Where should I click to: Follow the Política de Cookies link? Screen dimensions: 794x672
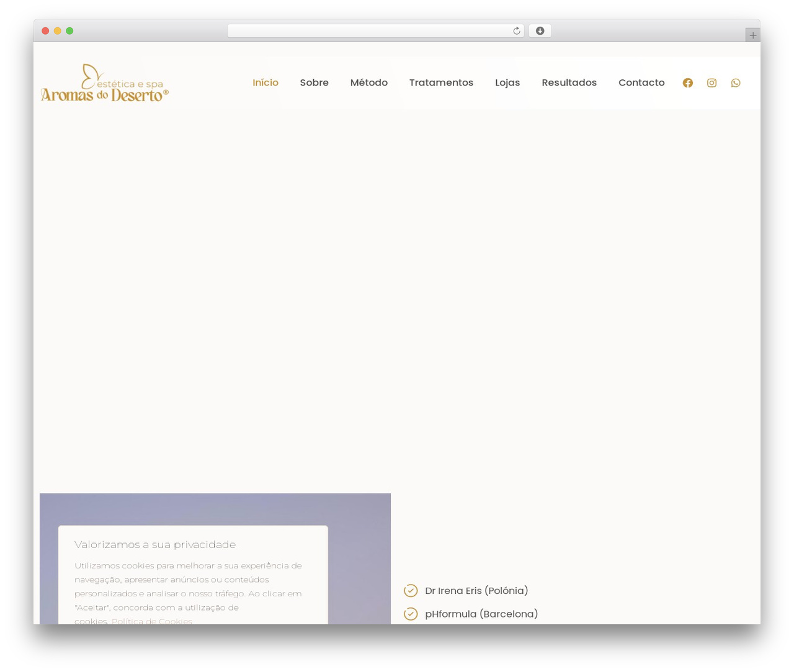pyautogui.click(x=152, y=621)
